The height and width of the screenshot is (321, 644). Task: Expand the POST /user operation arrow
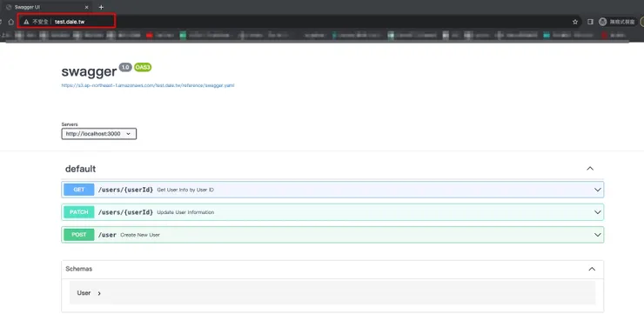[x=598, y=235]
